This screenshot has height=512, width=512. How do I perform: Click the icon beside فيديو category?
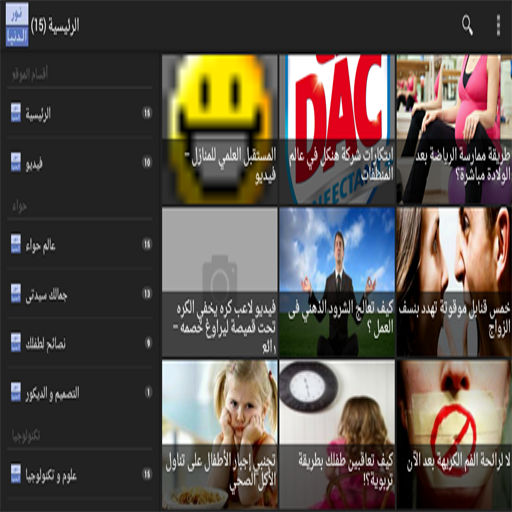tap(16, 162)
